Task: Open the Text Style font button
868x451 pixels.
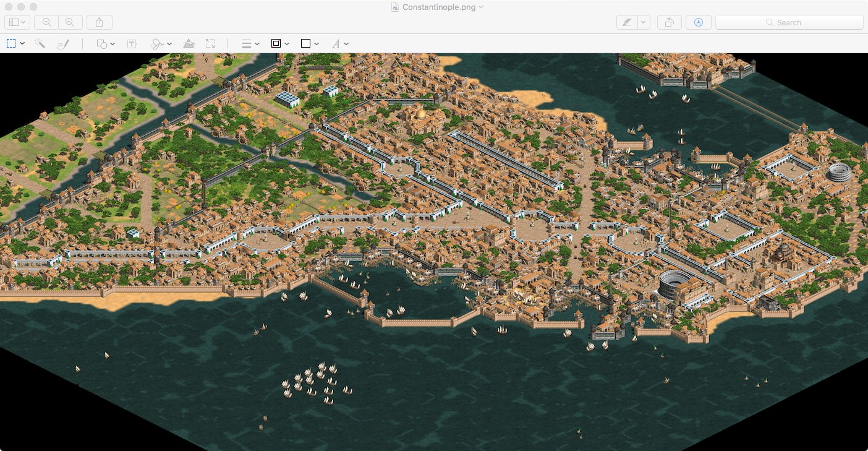Action: 339,44
